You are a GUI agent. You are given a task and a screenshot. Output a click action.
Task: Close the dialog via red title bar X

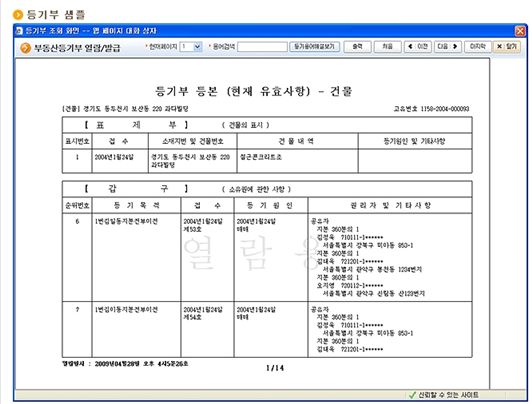coord(520,31)
